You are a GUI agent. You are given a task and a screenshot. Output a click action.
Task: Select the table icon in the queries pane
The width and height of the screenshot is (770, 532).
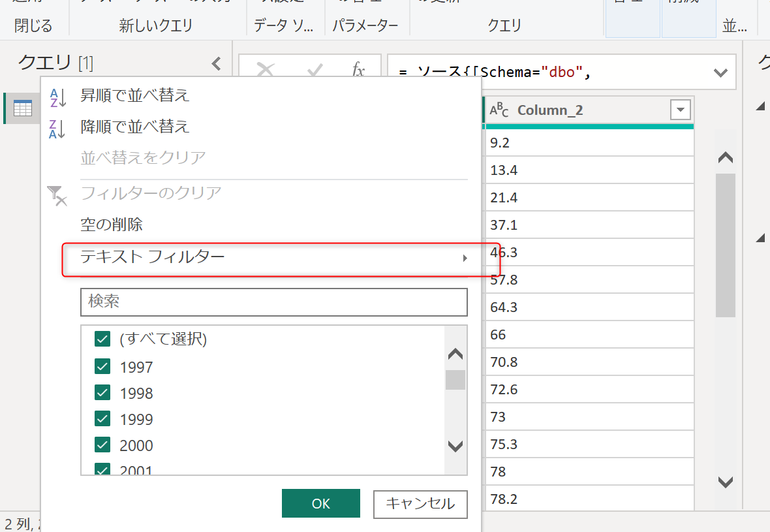click(23, 108)
